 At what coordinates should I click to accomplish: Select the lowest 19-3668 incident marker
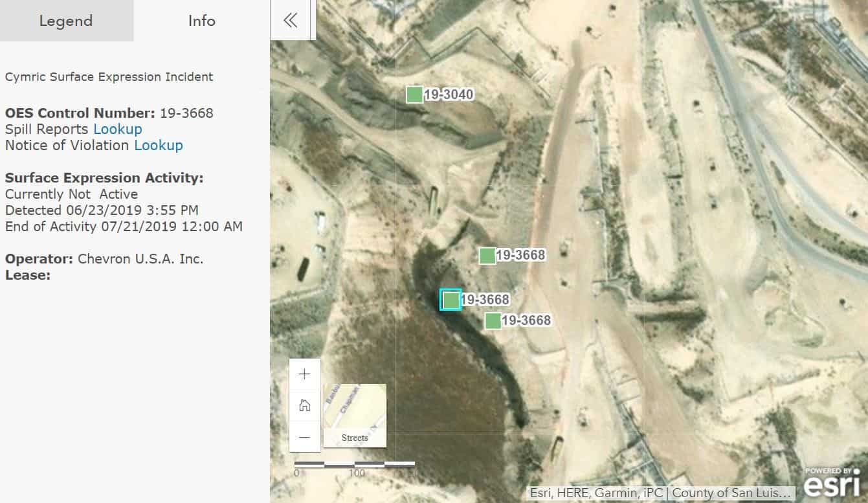(493, 320)
